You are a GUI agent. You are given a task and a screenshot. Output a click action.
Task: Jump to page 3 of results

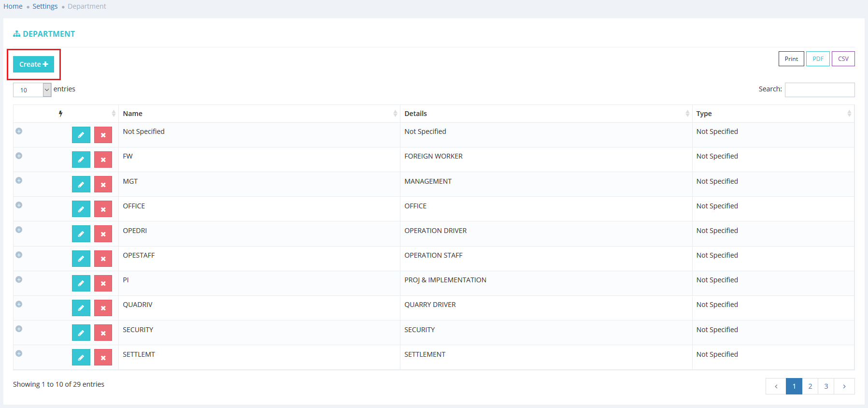click(x=826, y=386)
